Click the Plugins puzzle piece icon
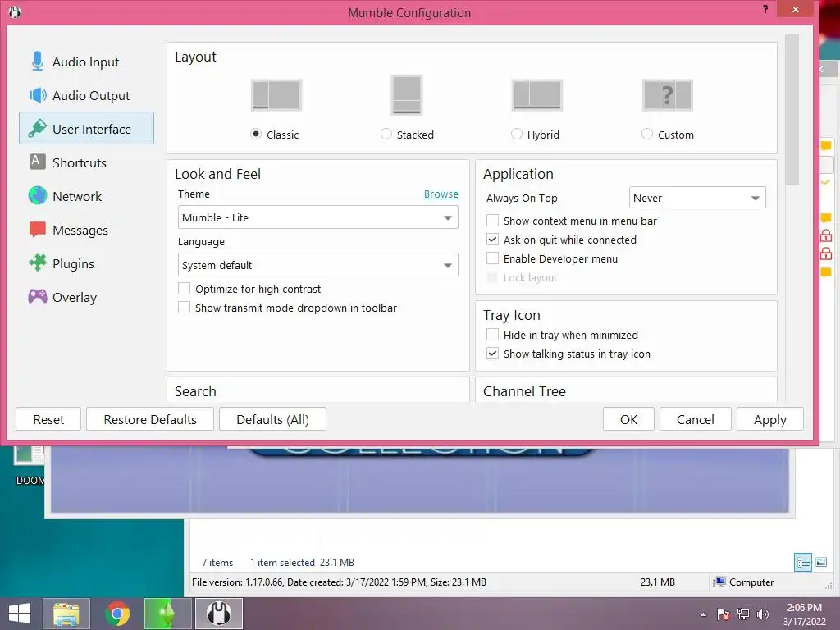840x630 pixels. click(x=38, y=263)
